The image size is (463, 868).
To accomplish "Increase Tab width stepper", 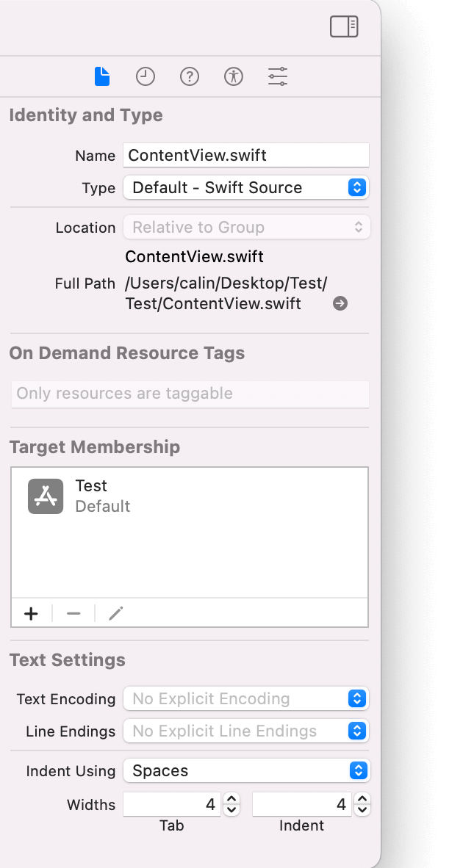I will 232,799.
